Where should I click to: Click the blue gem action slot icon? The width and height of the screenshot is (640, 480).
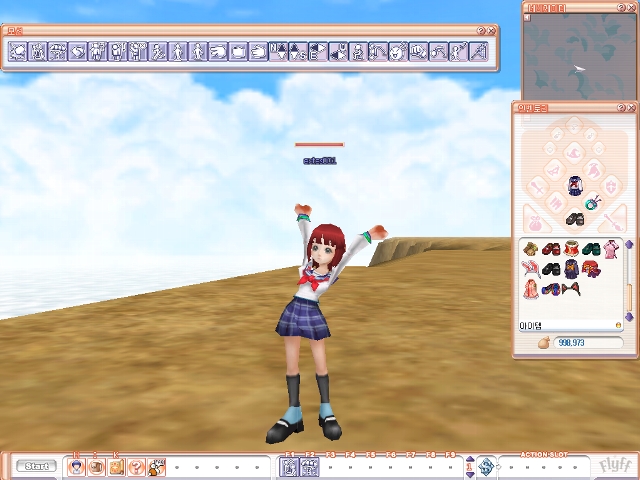point(486,467)
